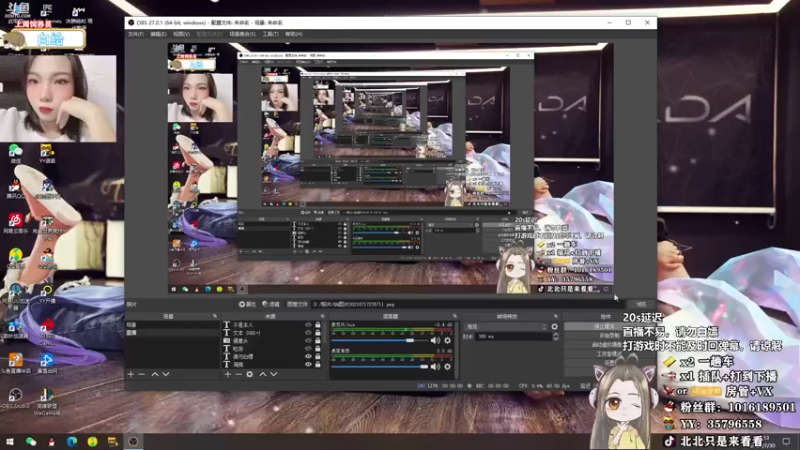Move scene down with the down arrow in Scenes panel
800x450 pixels.
tap(166, 374)
